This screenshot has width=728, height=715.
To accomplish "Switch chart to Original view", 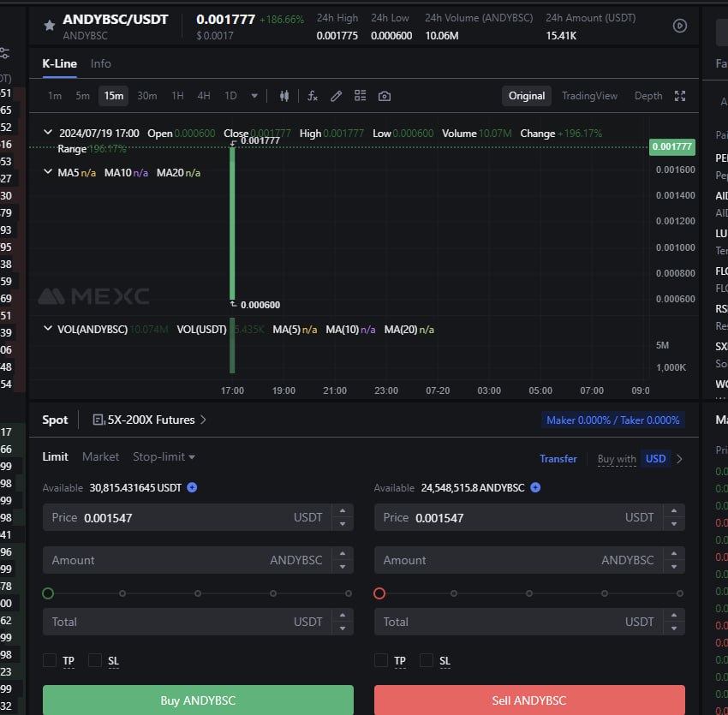I will tap(527, 96).
